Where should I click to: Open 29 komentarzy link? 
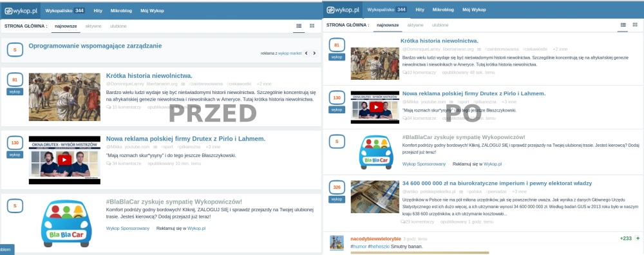click(x=417, y=222)
